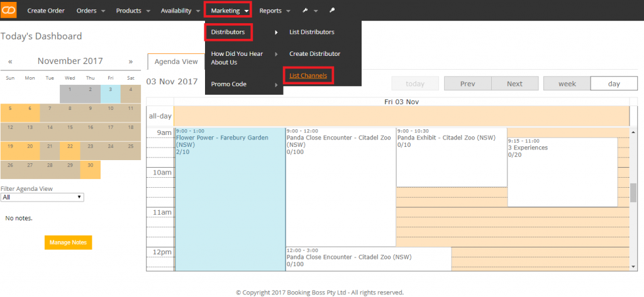This screenshot has height=297, width=644.
Task: Select List Distributors
Action: click(312, 32)
